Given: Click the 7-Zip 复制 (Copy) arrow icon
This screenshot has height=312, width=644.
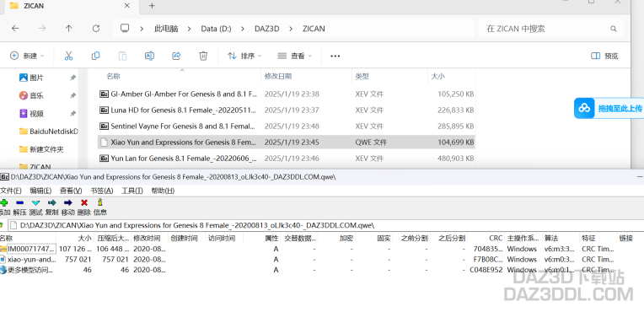Looking at the screenshot, I should 51,202.
